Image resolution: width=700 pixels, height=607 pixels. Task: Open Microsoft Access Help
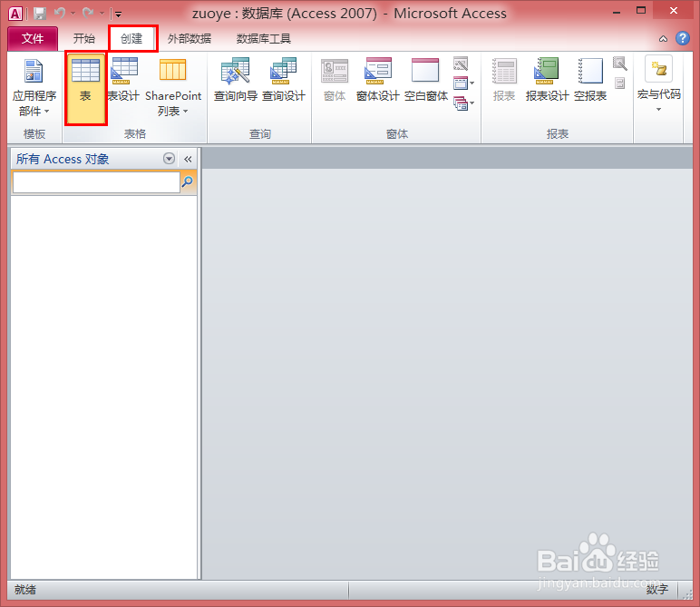click(x=683, y=38)
